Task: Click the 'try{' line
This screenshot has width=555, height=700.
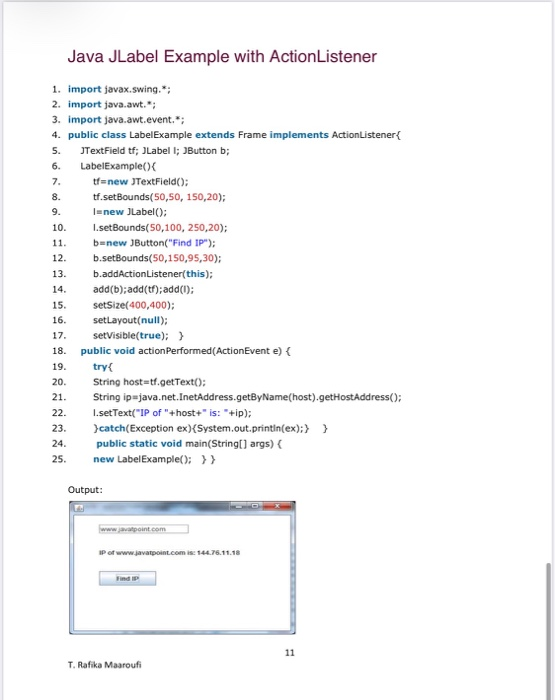Action: point(103,367)
